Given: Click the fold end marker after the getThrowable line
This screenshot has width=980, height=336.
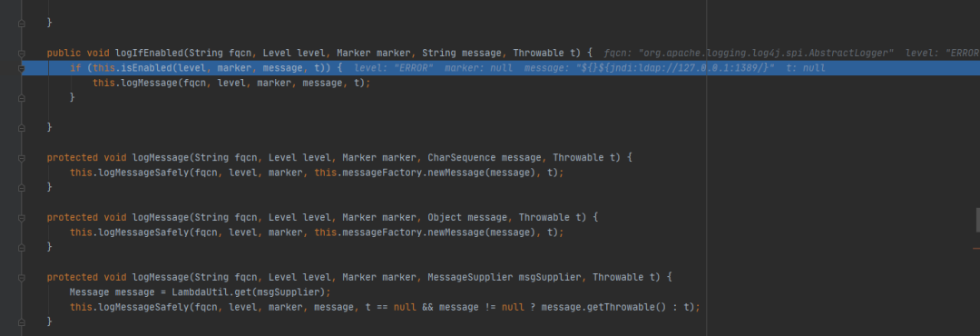Looking at the screenshot, I should 21,322.
